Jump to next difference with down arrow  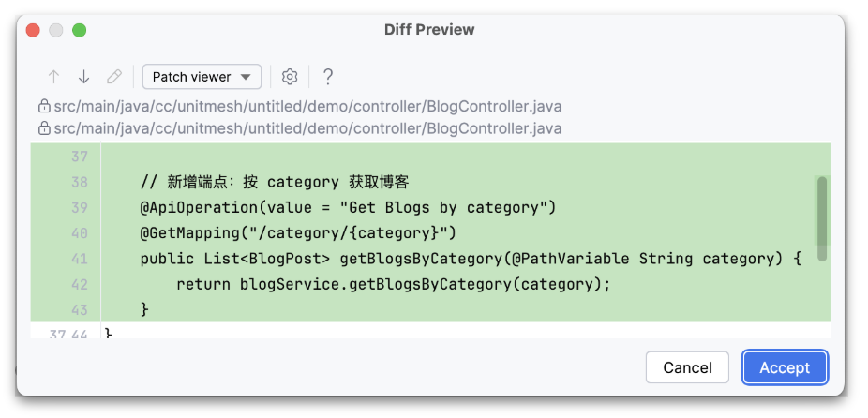click(x=83, y=77)
